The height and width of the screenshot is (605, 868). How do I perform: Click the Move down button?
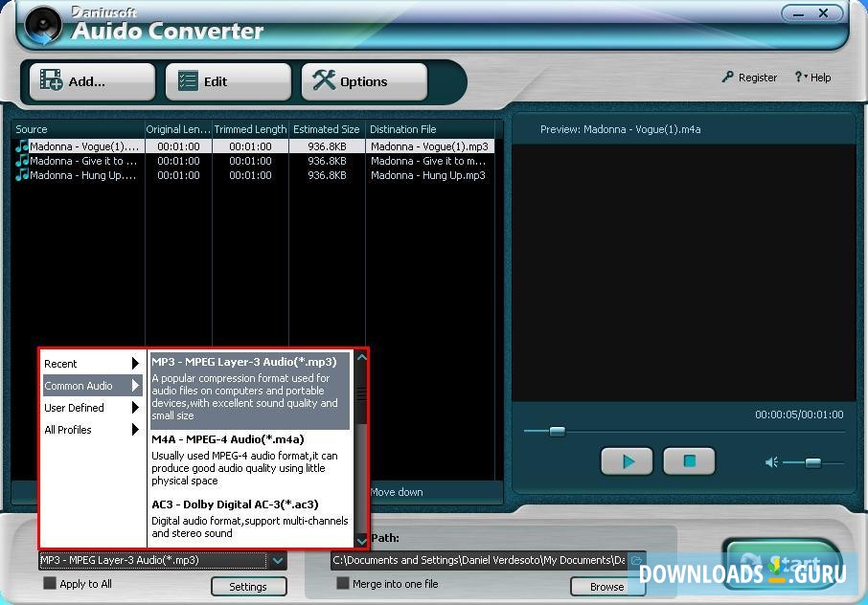(397, 492)
